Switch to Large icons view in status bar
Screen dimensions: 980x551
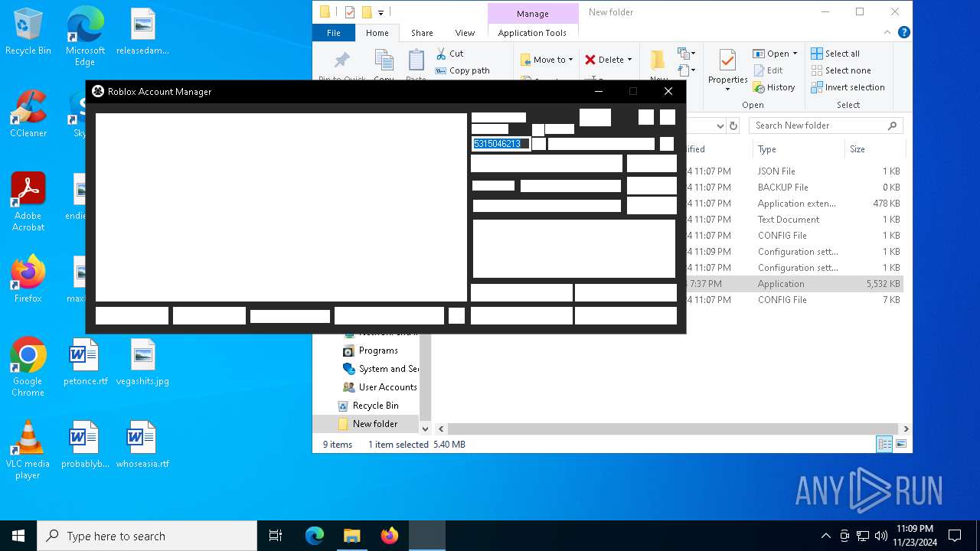(x=901, y=444)
